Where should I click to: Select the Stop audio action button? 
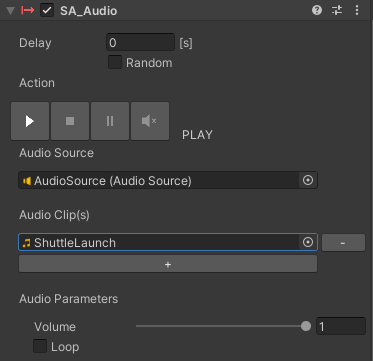tap(70, 121)
